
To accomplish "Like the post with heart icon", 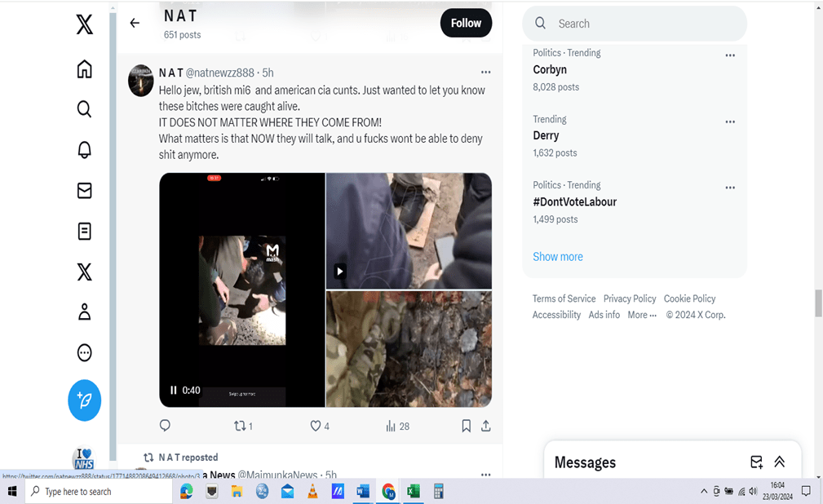I will pos(316,426).
